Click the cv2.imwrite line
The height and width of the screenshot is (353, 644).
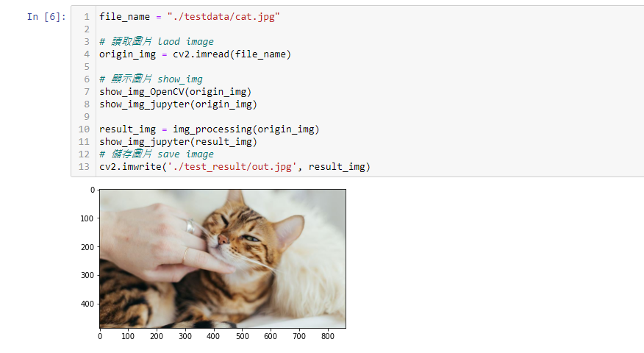235,167
